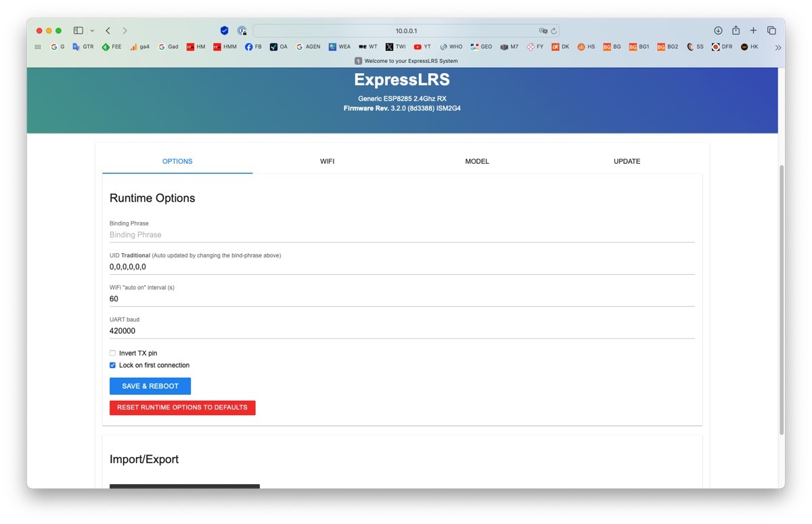Click the UID field showing 0,0,0,0,0,0
Image resolution: width=812 pixels, height=524 pixels.
point(402,267)
